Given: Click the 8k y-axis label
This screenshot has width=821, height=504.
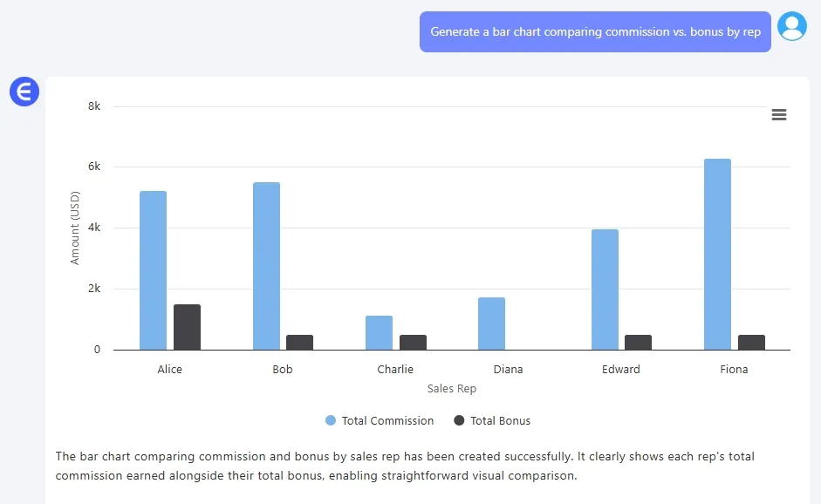Looking at the screenshot, I should (94, 106).
